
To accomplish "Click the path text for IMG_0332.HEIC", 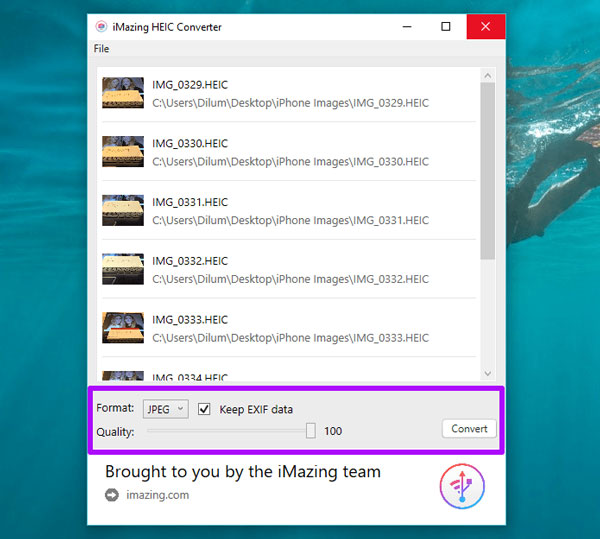I will [290, 279].
